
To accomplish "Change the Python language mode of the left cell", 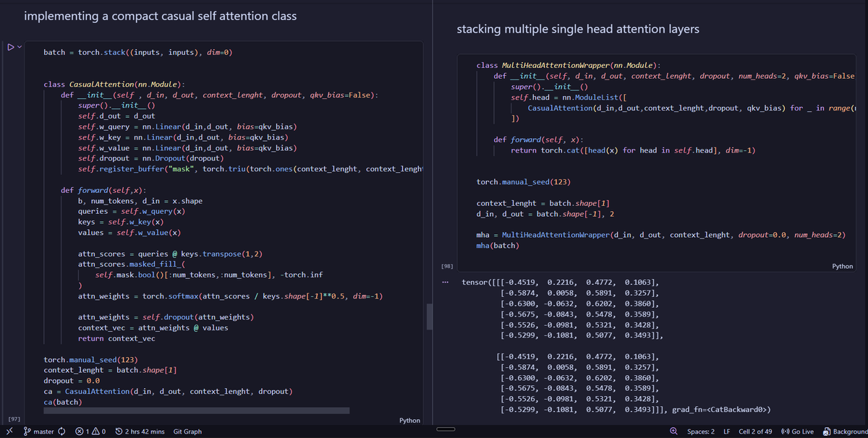I will point(409,420).
